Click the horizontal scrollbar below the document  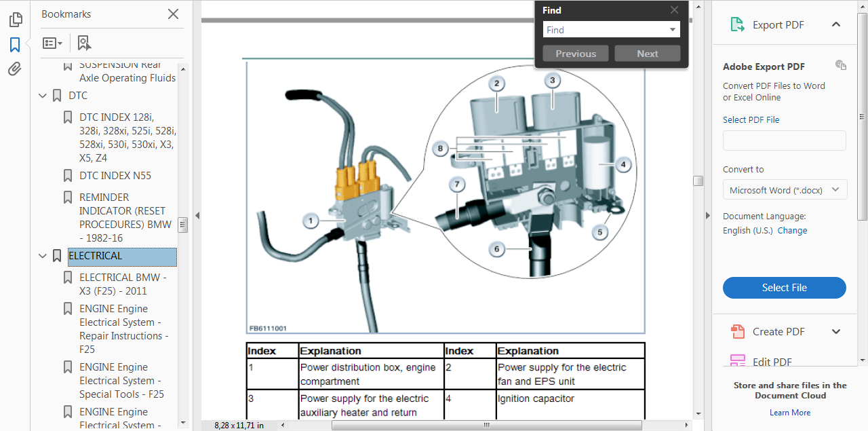[x=486, y=425]
